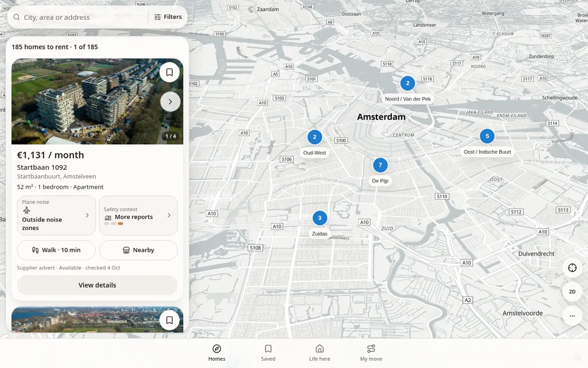This screenshot has height=368, width=588.
Task: Bookmark the second listing card
Action: (170, 320)
